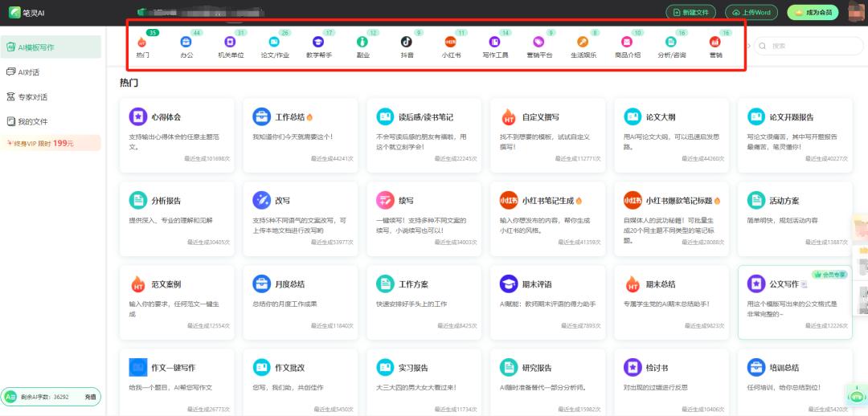Click the HT flame icon of 自定义撰写
Image resolution: width=868 pixels, height=416 pixels.
(509, 116)
